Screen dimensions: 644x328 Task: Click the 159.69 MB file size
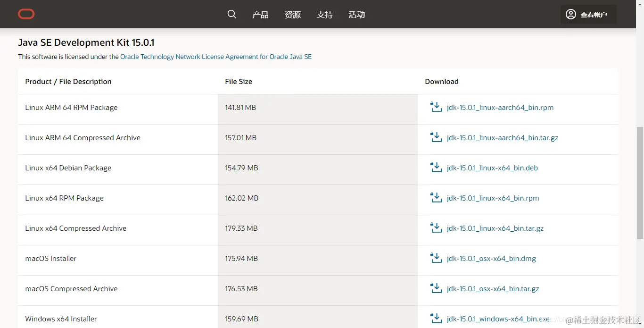pyautogui.click(x=241, y=319)
